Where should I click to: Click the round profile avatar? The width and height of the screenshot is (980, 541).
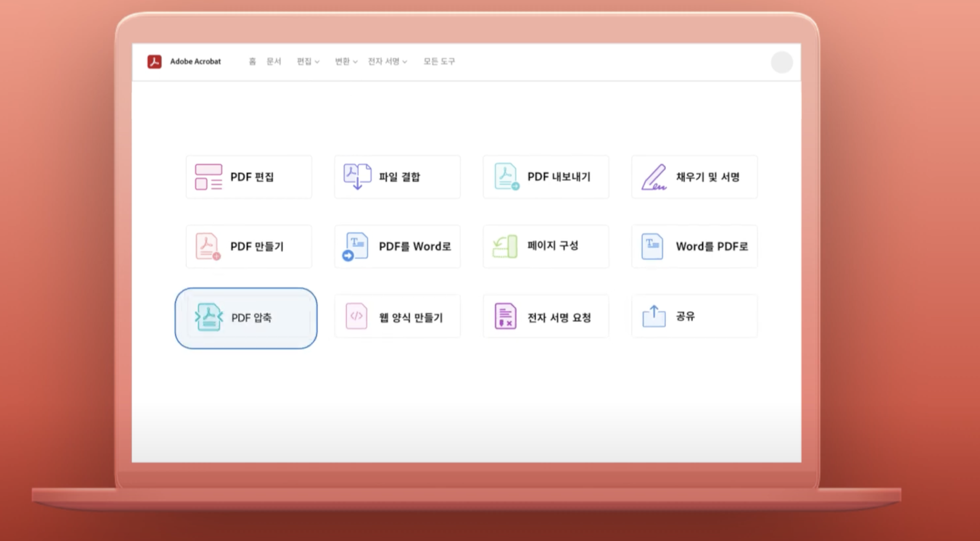pyautogui.click(x=782, y=62)
